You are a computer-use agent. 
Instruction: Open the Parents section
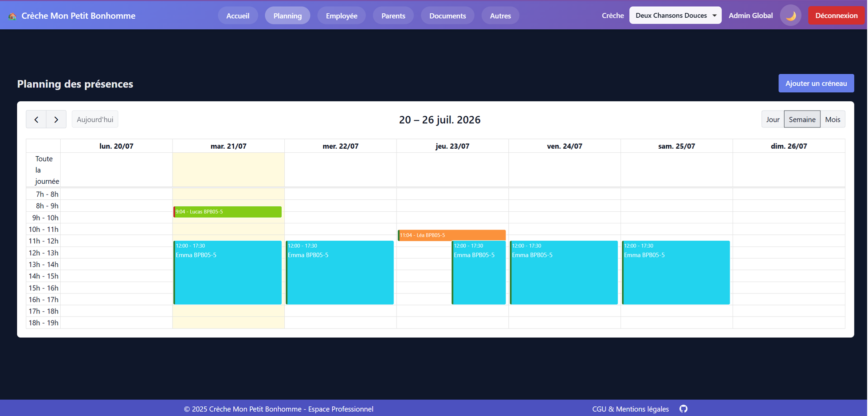point(393,16)
